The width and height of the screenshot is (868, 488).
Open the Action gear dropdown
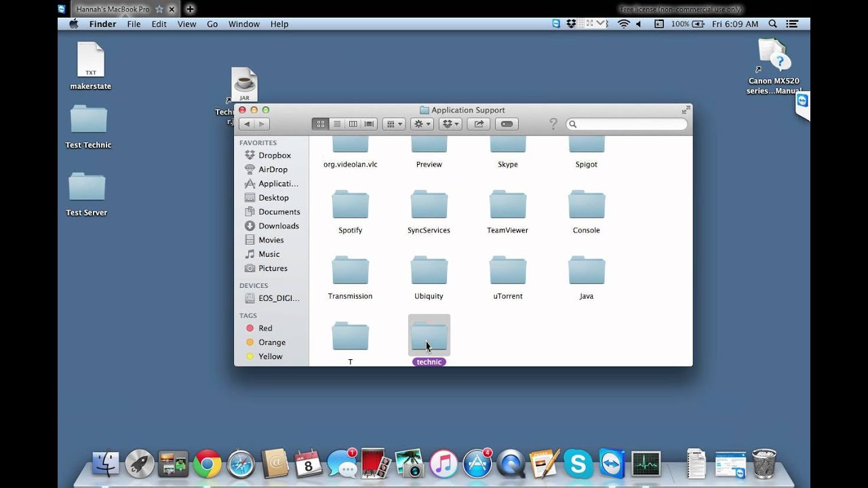click(x=422, y=124)
